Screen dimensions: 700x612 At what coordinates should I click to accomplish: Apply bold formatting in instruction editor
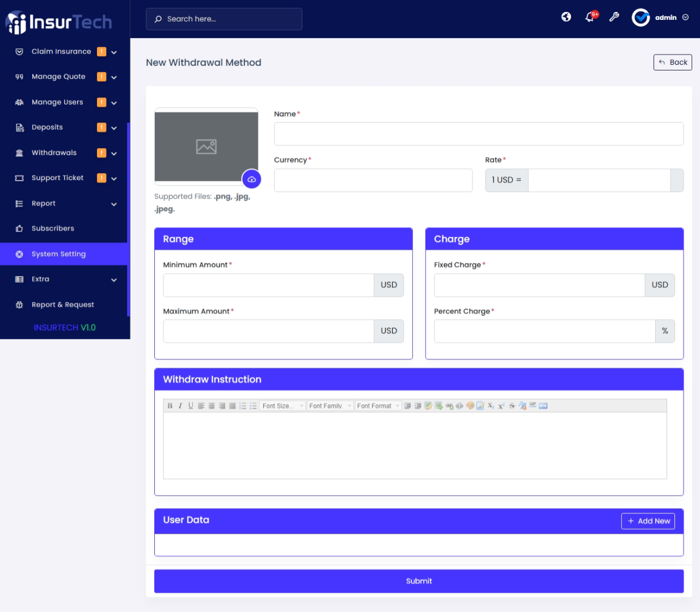(170, 406)
